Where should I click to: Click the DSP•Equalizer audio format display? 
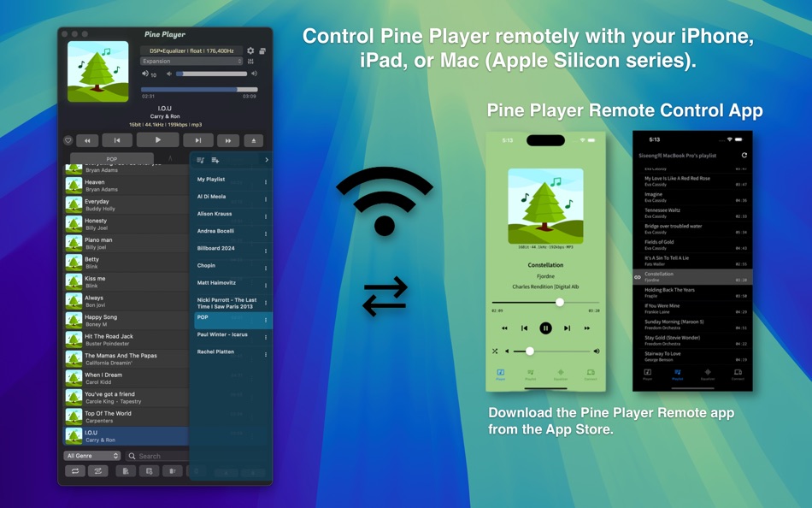pos(191,50)
